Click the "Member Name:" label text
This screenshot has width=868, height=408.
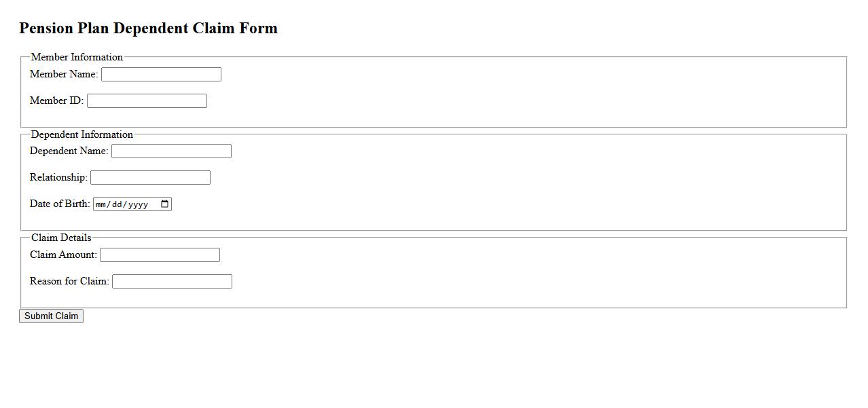click(64, 74)
